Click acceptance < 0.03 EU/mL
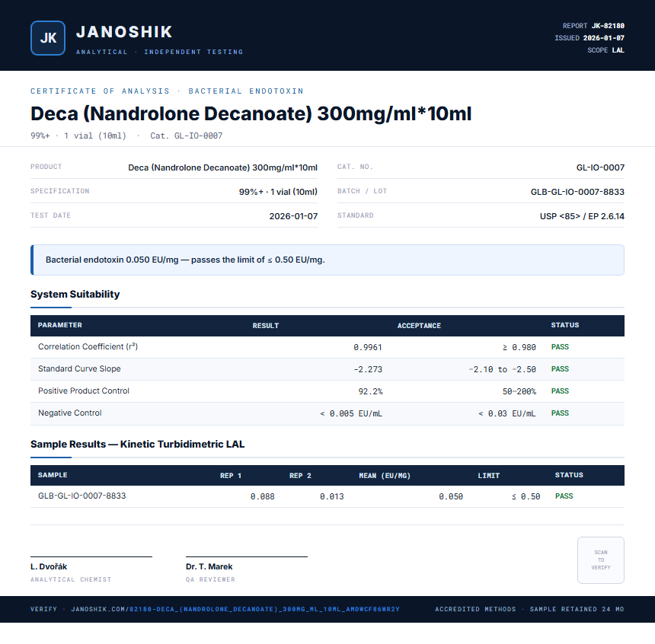The image size is (655, 644). pyautogui.click(x=506, y=413)
